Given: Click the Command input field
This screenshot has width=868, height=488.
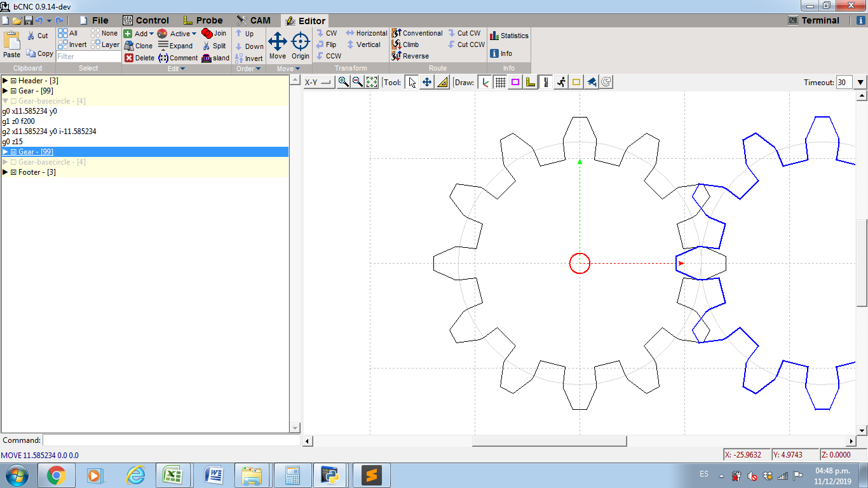Looking at the screenshot, I should point(172,440).
